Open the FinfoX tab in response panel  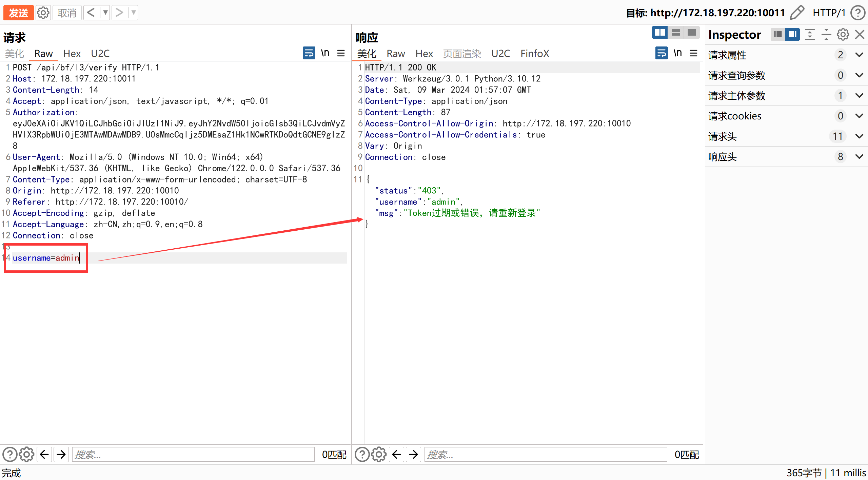point(535,54)
